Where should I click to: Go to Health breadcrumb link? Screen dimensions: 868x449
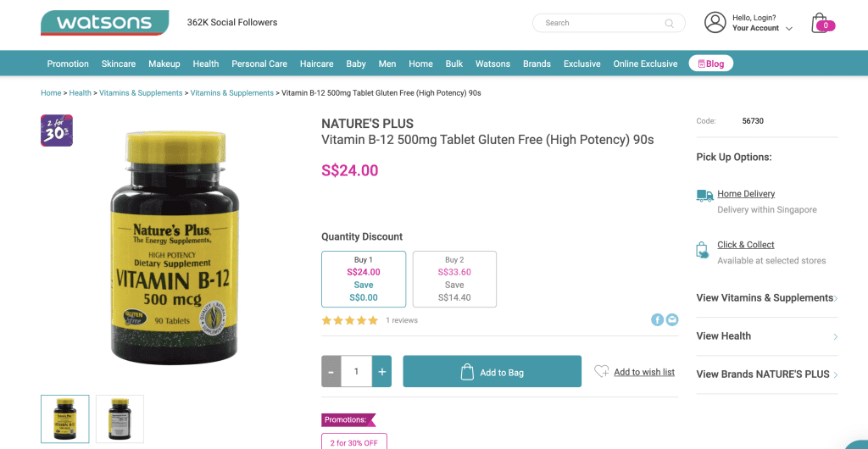(81, 93)
